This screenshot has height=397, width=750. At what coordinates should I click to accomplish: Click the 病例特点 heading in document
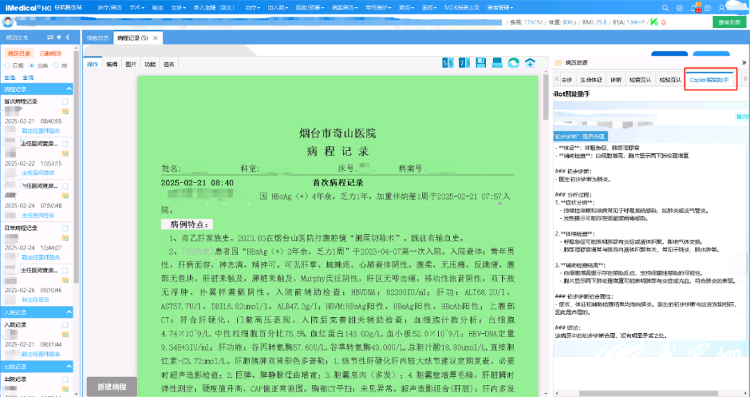pyautogui.click(x=188, y=224)
